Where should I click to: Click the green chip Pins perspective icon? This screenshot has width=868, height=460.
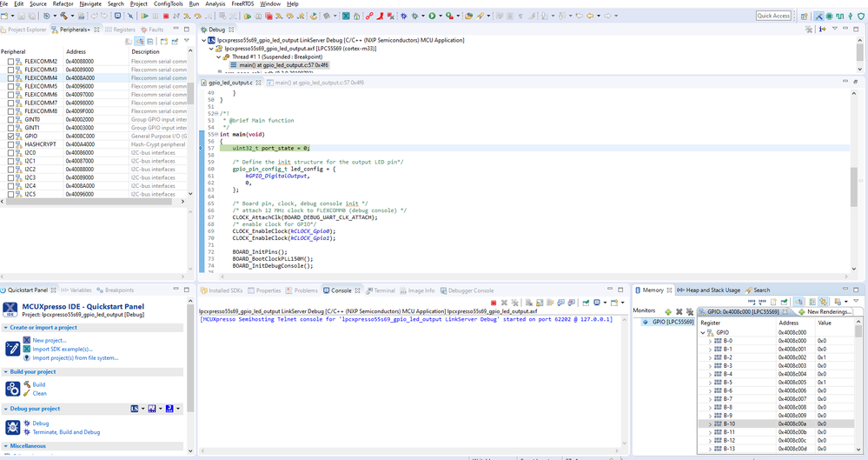pos(829,16)
